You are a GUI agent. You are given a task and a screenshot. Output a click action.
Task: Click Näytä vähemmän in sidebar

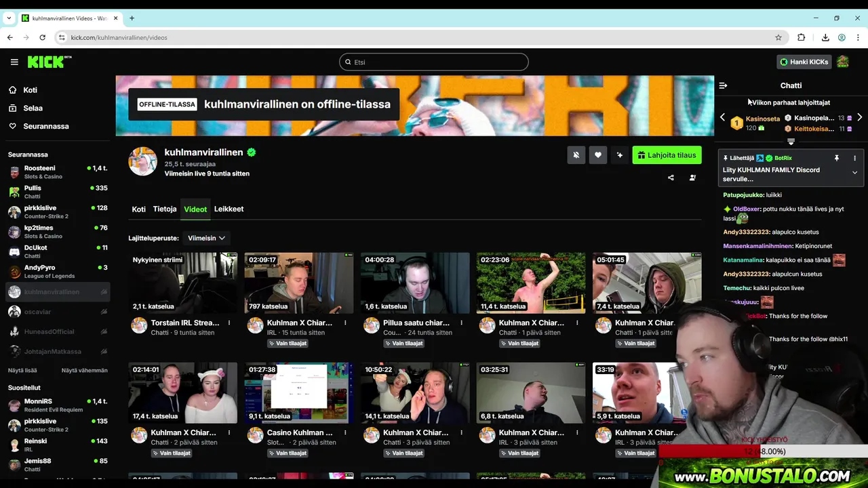85,371
